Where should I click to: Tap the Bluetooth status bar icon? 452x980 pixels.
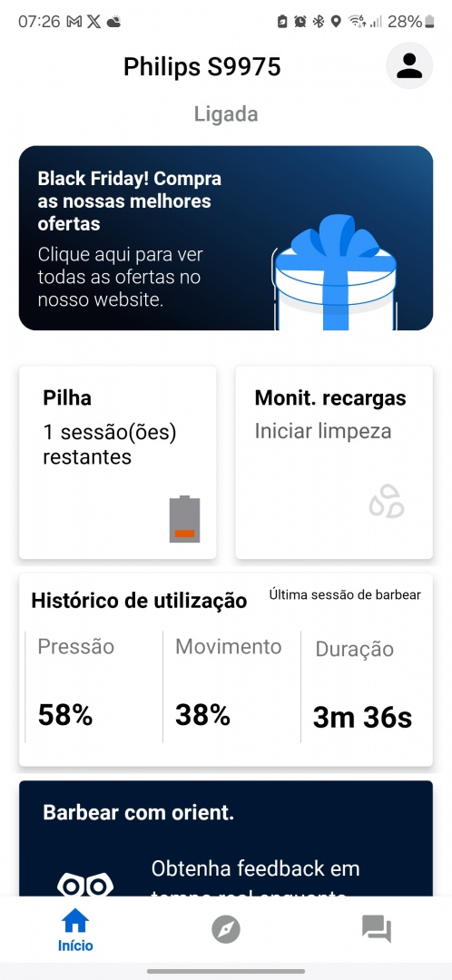pos(319,22)
